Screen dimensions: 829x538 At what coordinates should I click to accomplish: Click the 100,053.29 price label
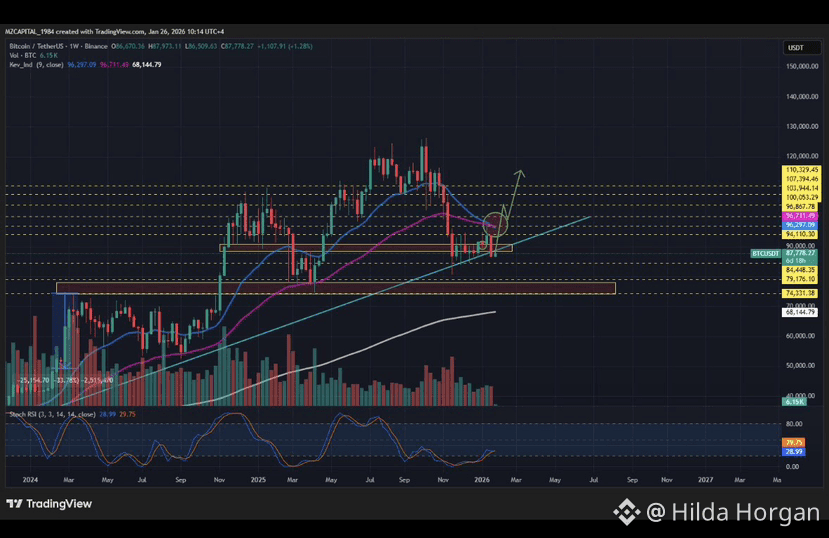(802, 197)
